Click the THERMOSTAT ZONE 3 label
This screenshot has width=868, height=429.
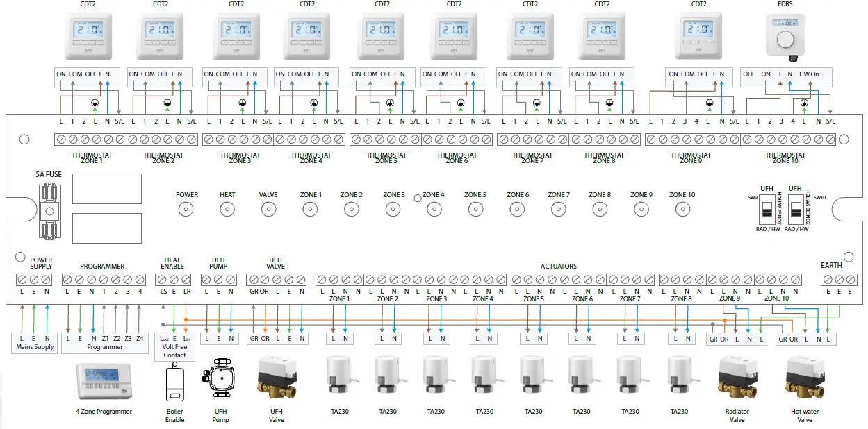tap(240, 158)
